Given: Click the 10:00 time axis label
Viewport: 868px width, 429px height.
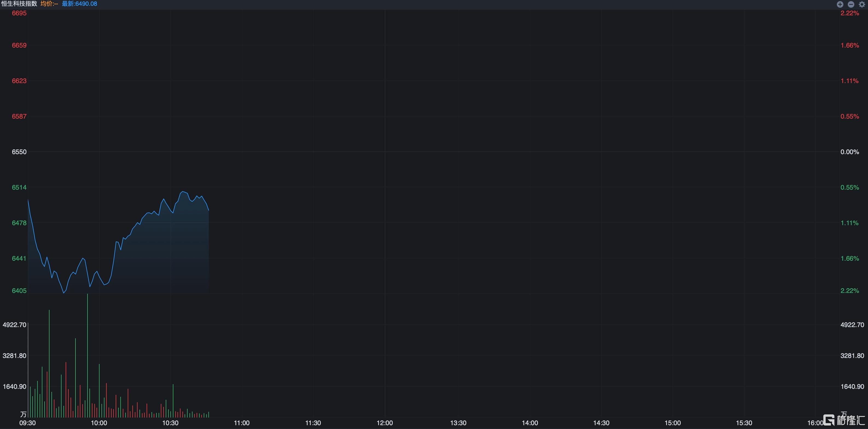Looking at the screenshot, I should [x=99, y=423].
